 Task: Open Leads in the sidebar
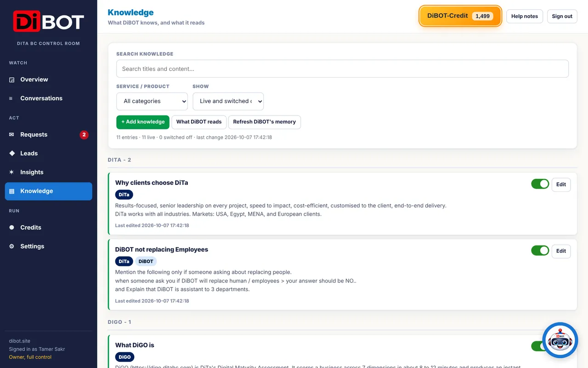[x=49, y=154]
